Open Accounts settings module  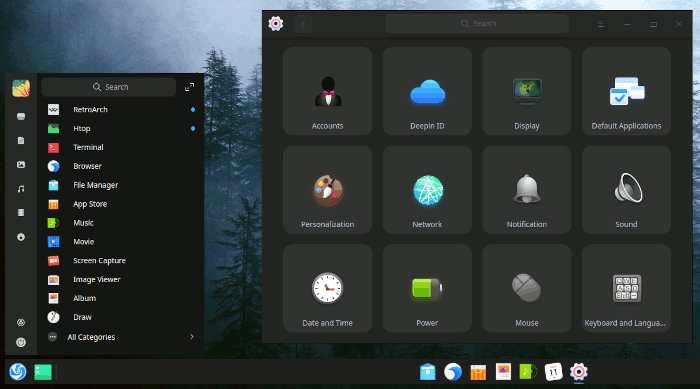(327, 91)
